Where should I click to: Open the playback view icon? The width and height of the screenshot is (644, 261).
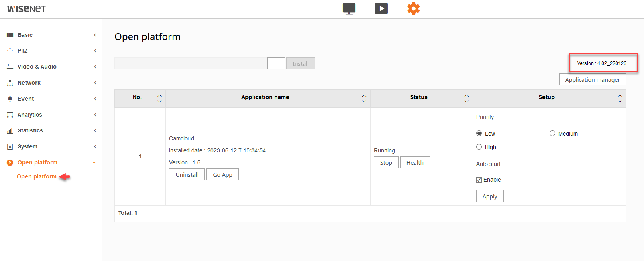[381, 8]
